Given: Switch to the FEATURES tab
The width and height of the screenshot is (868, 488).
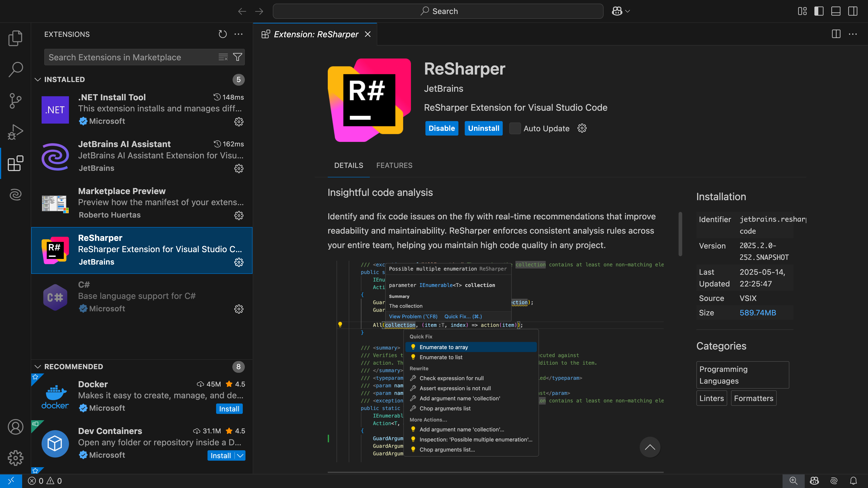Looking at the screenshot, I should (394, 165).
